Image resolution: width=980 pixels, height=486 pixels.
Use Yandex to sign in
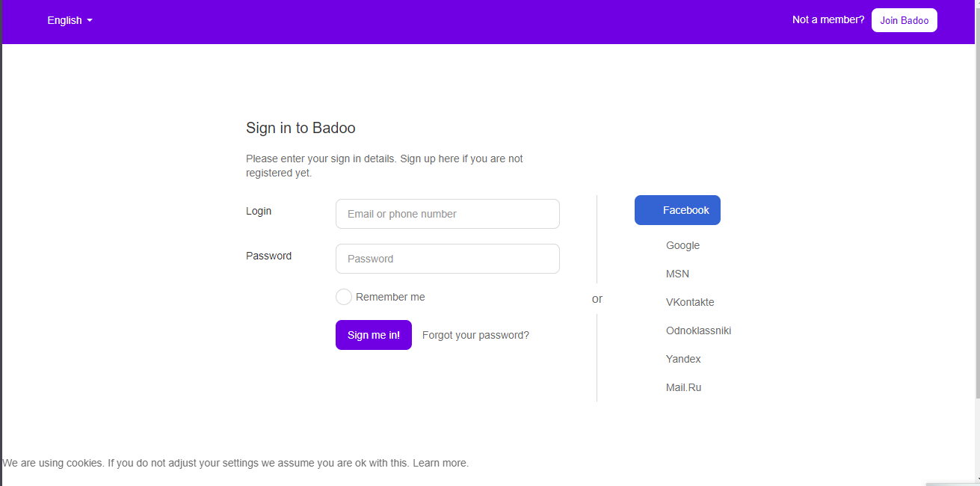tap(683, 359)
